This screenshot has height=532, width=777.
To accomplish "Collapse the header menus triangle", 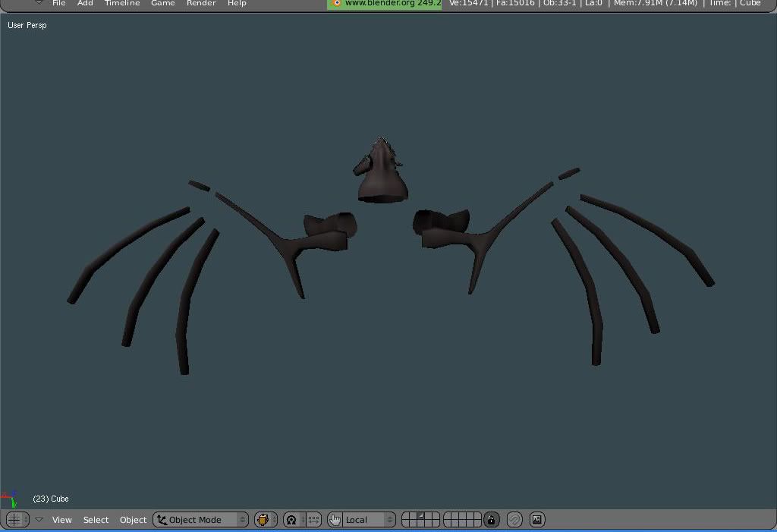I will coord(39,520).
